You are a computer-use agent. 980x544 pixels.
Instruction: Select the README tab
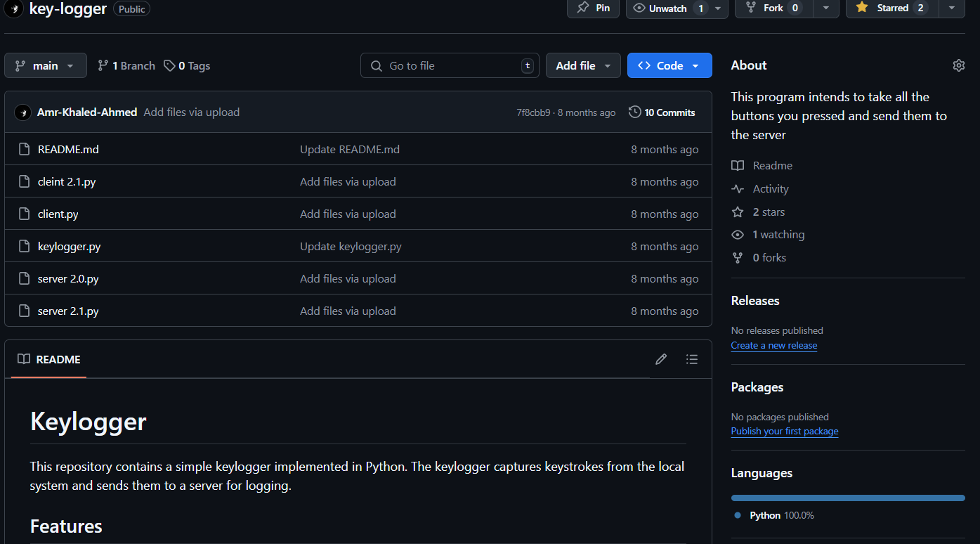click(x=49, y=359)
